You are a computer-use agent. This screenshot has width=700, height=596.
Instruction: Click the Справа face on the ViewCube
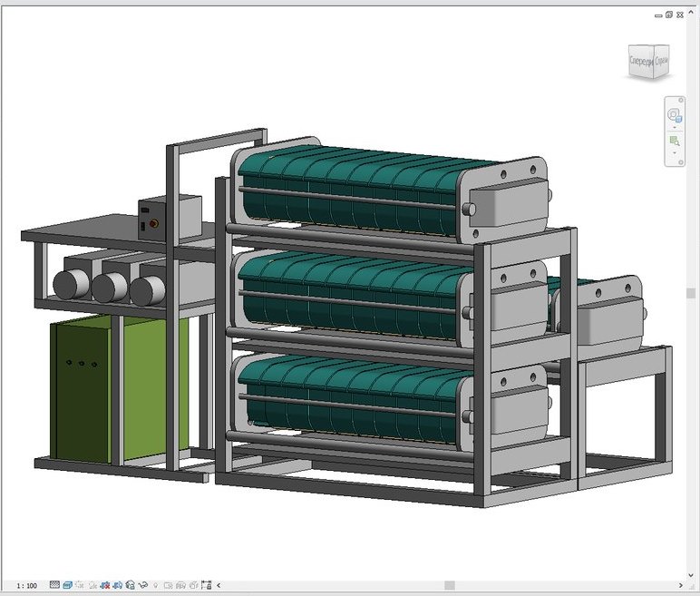(661, 59)
